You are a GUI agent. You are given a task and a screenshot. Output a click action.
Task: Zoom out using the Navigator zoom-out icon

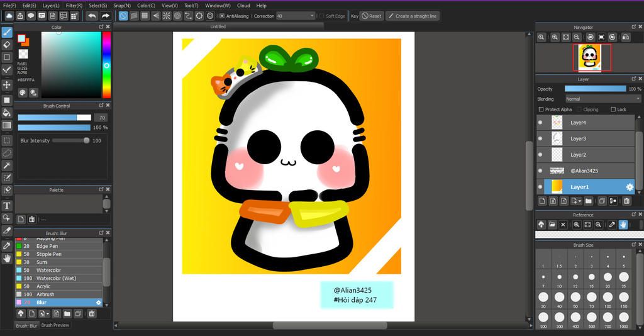577,37
